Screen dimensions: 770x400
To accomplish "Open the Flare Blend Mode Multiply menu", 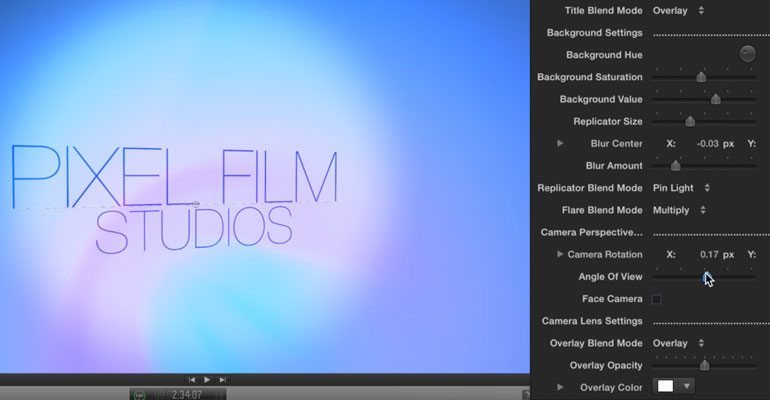I will [x=679, y=210].
